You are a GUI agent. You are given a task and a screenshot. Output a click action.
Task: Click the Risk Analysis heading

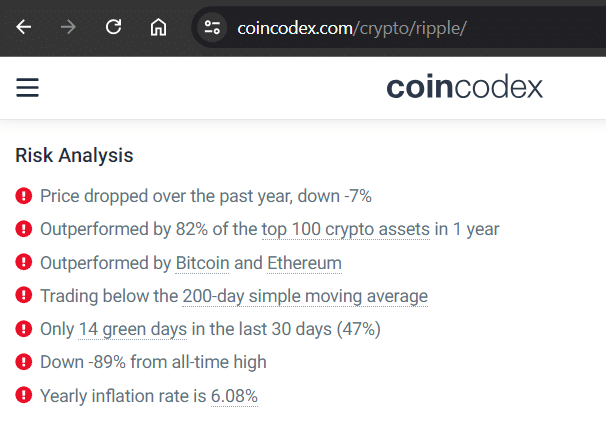[74, 156]
